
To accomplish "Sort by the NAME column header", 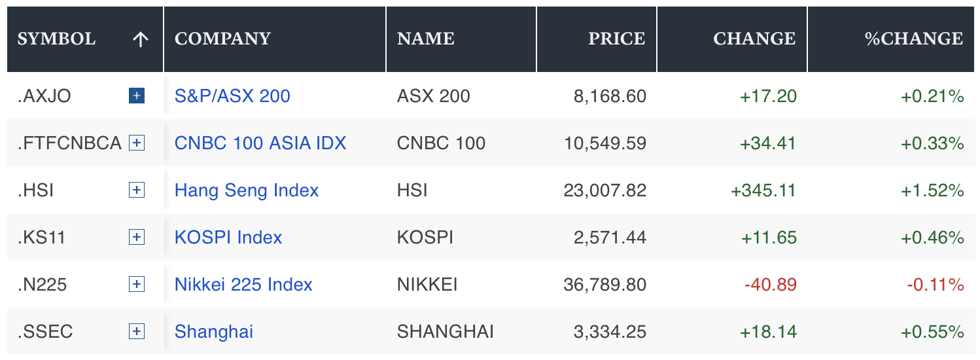I will 426,39.
